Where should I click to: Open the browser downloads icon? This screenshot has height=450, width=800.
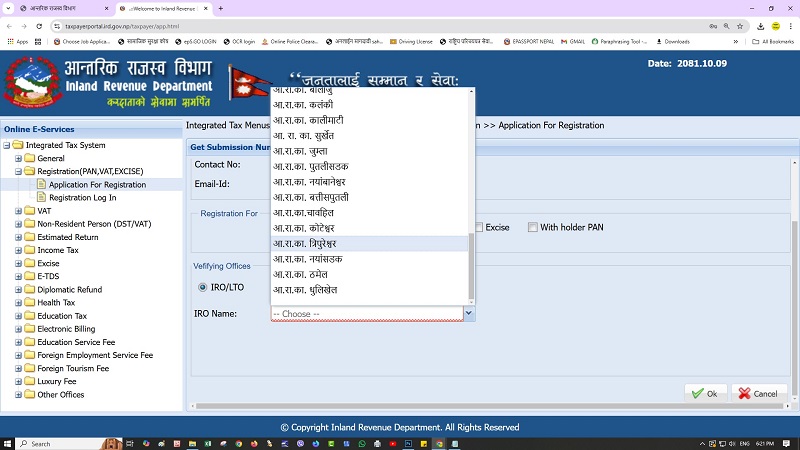[760, 26]
